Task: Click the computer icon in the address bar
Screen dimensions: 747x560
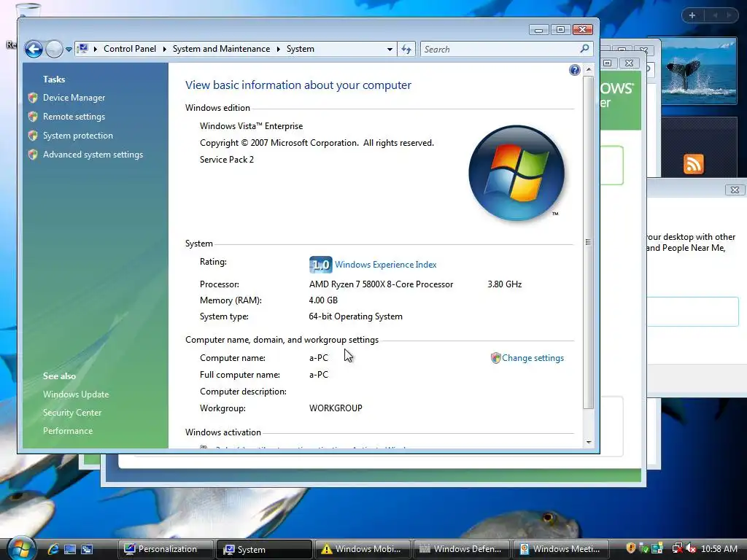Action: click(83, 49)
